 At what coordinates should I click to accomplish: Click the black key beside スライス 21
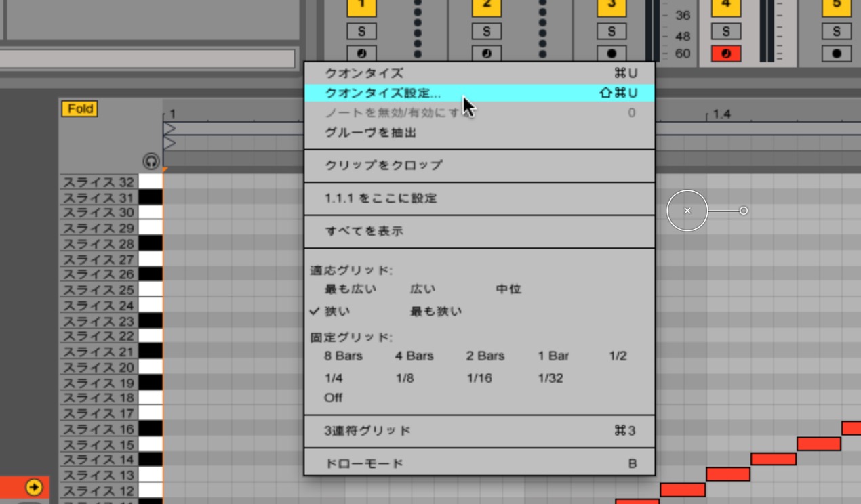[151, 351]
